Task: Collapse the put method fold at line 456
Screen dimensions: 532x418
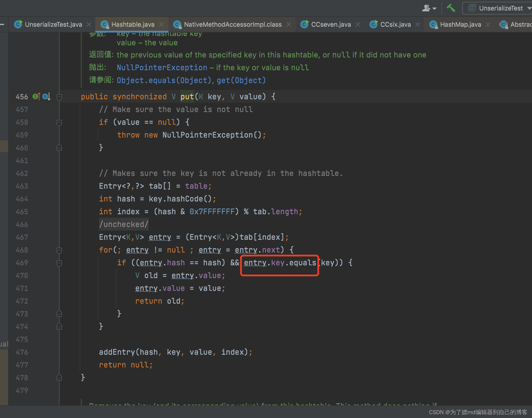Action: [59, 97]
